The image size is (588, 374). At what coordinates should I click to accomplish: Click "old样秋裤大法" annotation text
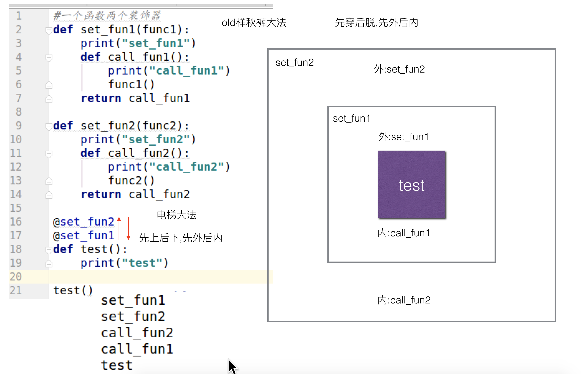254,22
